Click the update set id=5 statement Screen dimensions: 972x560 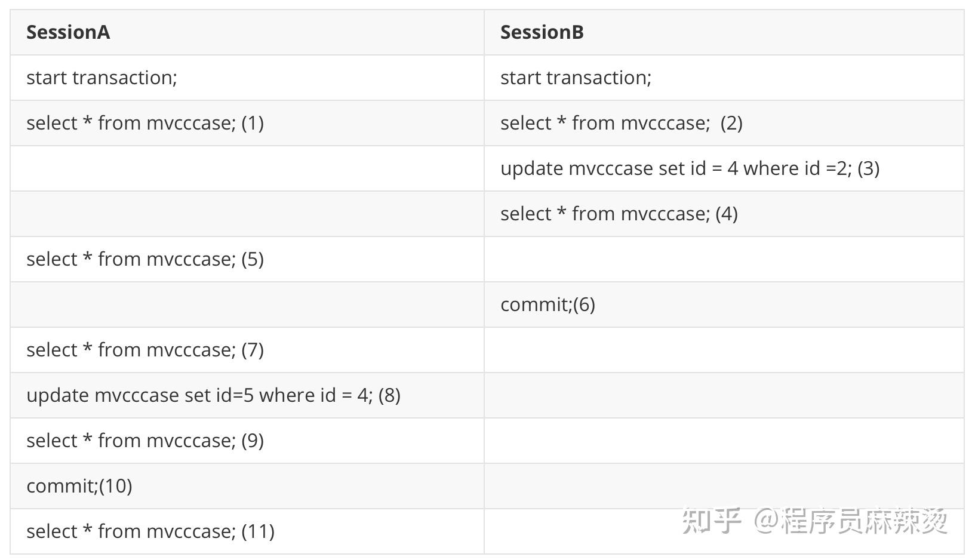click(213, 395)
